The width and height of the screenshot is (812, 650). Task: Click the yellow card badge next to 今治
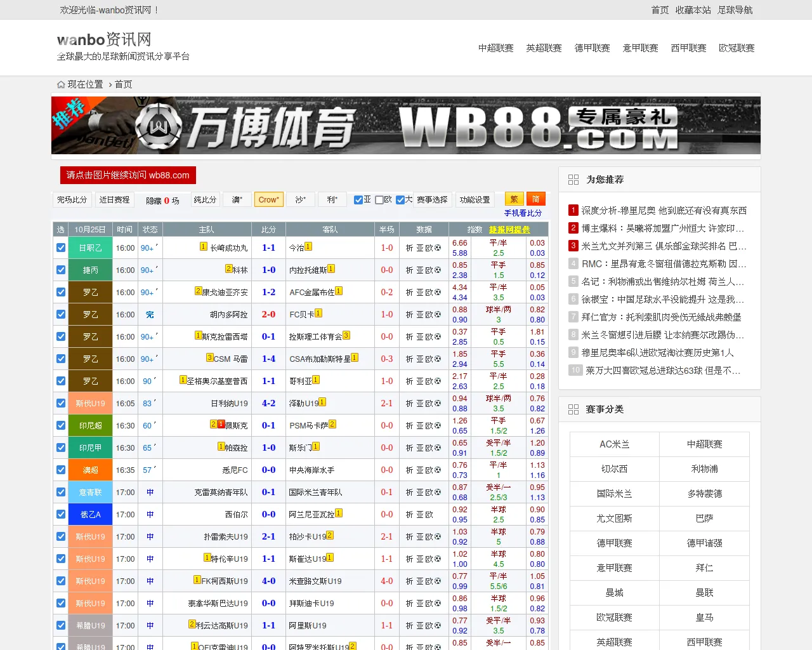308,246
